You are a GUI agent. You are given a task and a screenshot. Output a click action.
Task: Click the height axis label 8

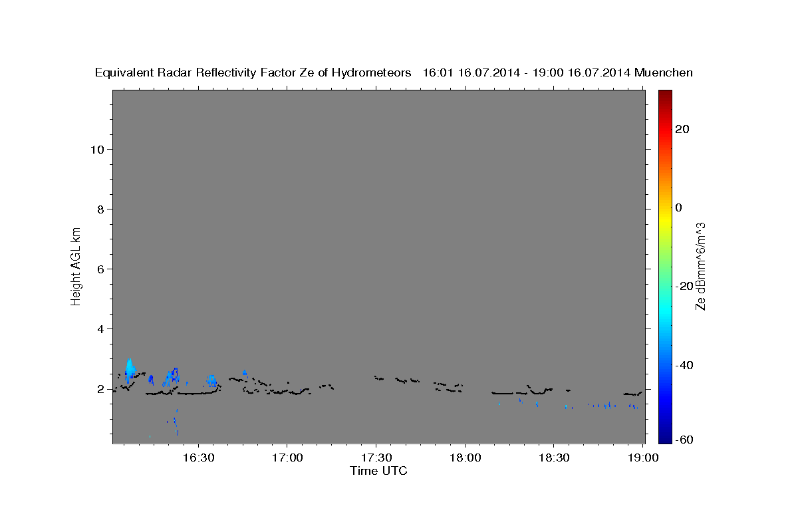(x=99, y=209)
